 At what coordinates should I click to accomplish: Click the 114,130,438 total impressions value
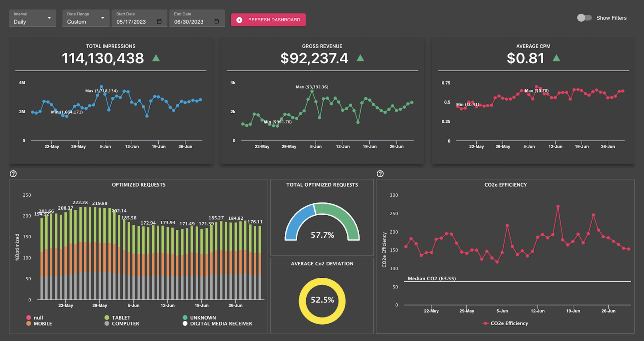[103, 58]
